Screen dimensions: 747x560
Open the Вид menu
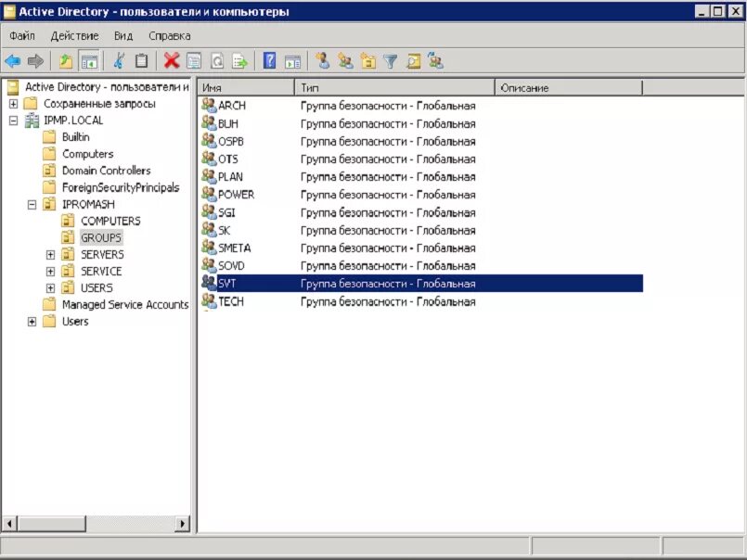click(123, 36)
